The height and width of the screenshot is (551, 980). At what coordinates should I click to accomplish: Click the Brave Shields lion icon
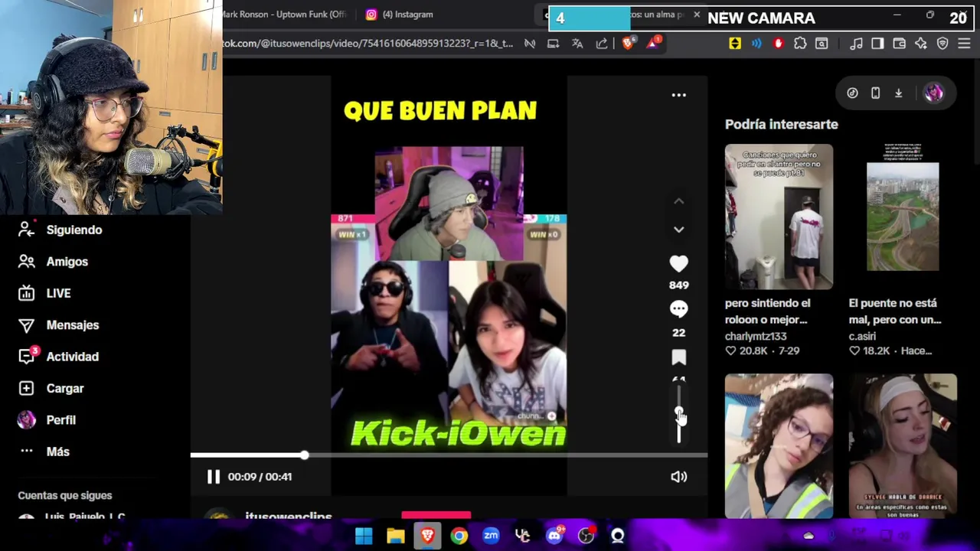(x=628, y=44)
